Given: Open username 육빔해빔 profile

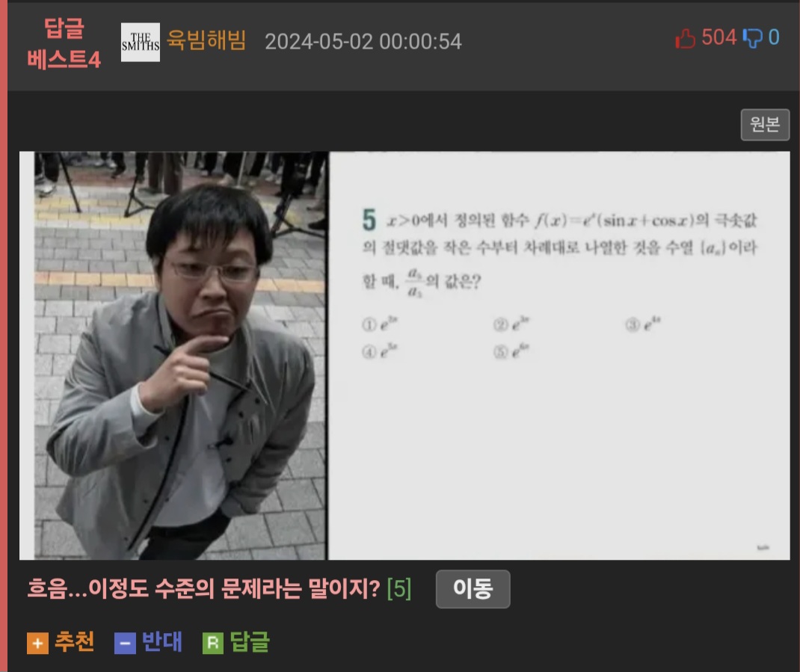Looking at the screenshot, I should [x=206, y=40].
